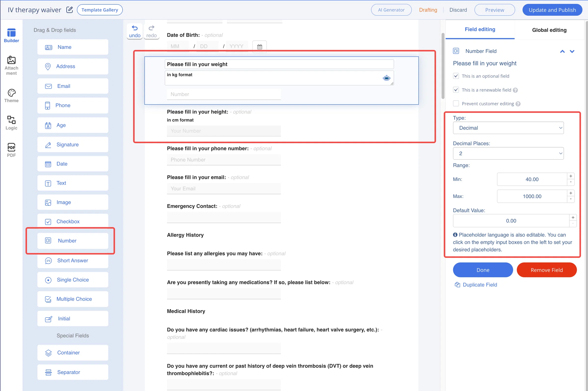This screenshot has width=588, height=391.
Task: Add an Age field from sidebar
Action: pos(73,125)
